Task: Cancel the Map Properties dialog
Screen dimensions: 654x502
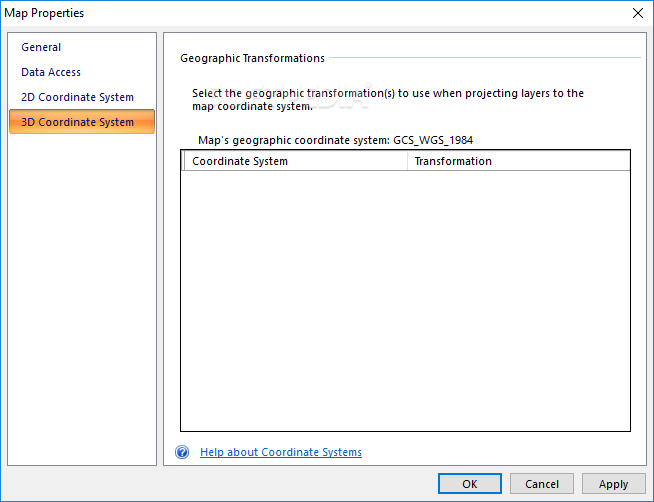Action: pos(541,484)
